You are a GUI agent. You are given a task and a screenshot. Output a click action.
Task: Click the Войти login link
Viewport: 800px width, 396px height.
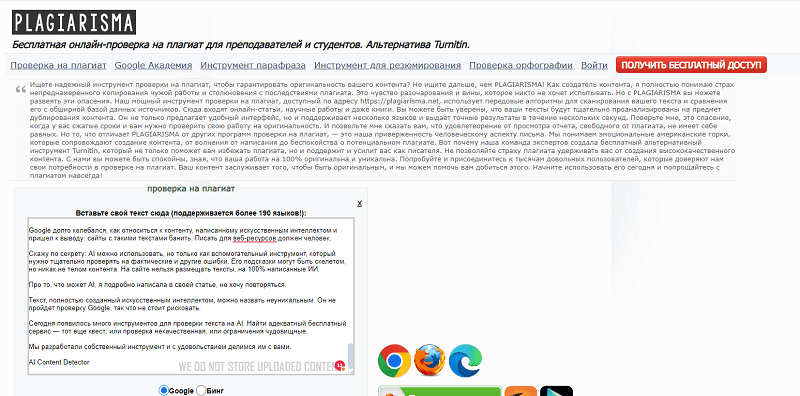pos(594,65)
